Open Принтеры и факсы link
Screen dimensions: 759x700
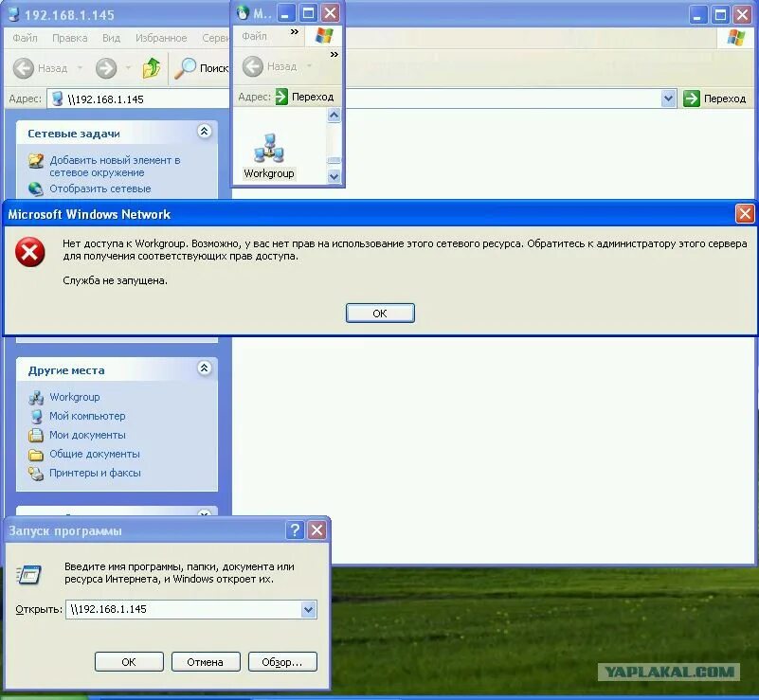click(x=95, y=473)
